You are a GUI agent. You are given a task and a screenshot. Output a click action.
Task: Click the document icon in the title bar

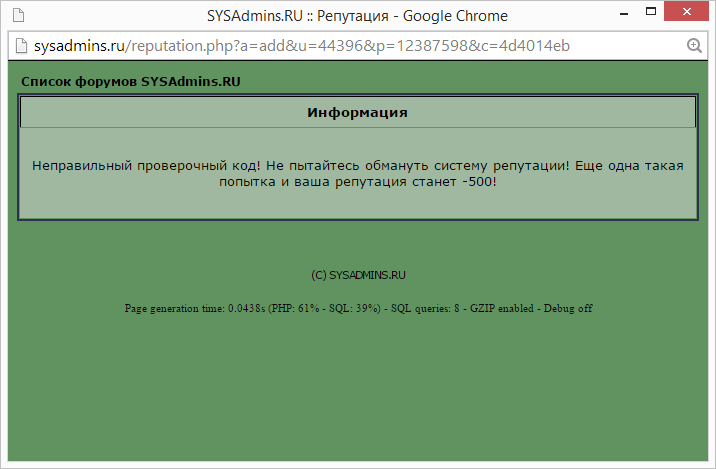point(18,15)
